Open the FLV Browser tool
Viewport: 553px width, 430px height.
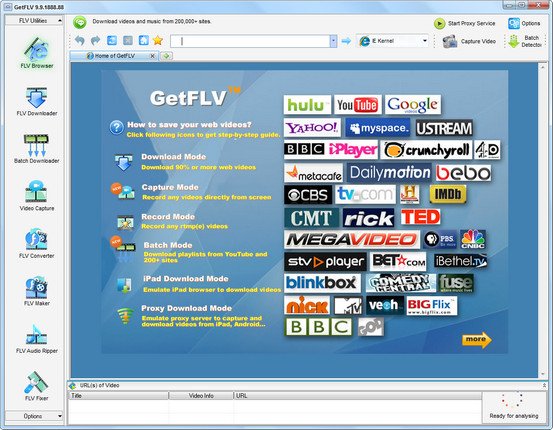pyautogui.click(x=37, y=53)
